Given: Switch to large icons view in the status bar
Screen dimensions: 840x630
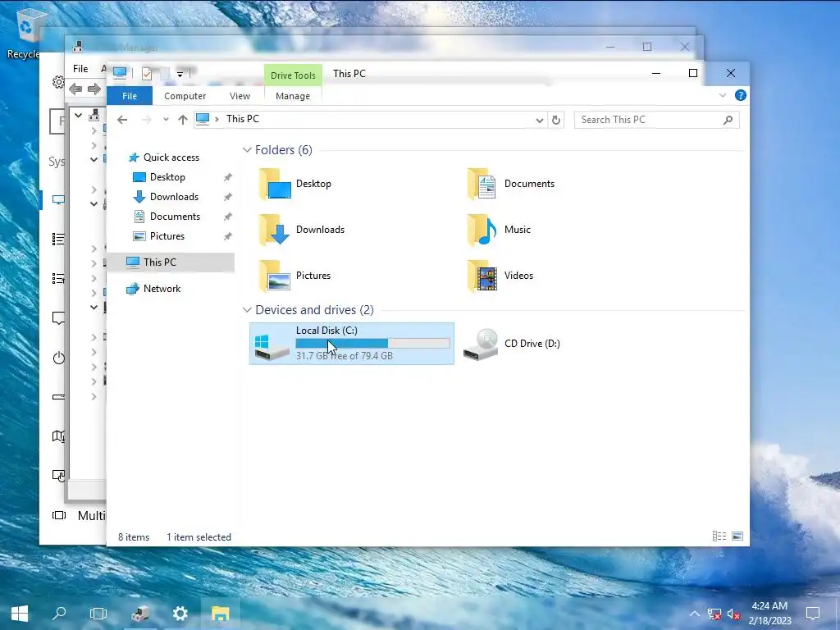Looking at the screenshot, I should point(737,536).
